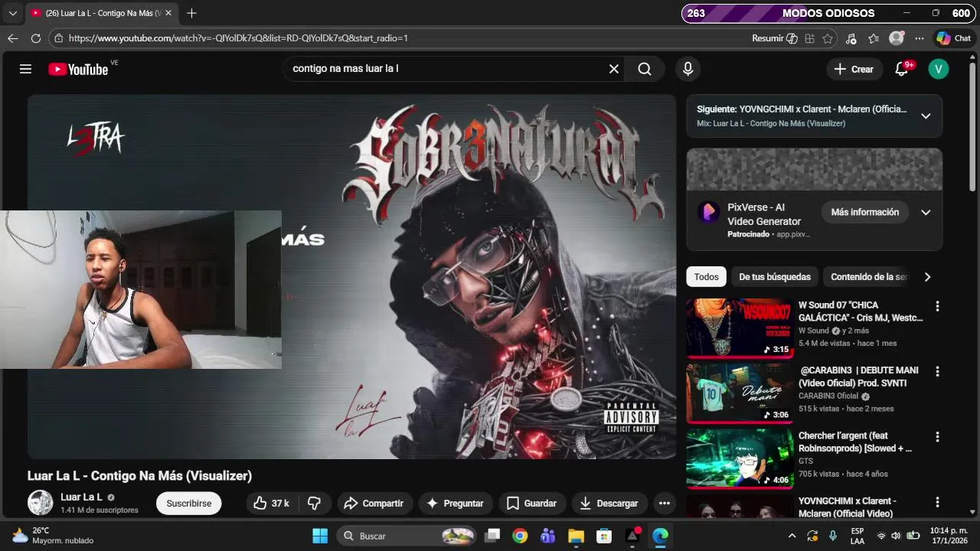The width and height of the screenshot is (980, 551).
Task: Open the account avatar menu
Action: click(939, 69)
